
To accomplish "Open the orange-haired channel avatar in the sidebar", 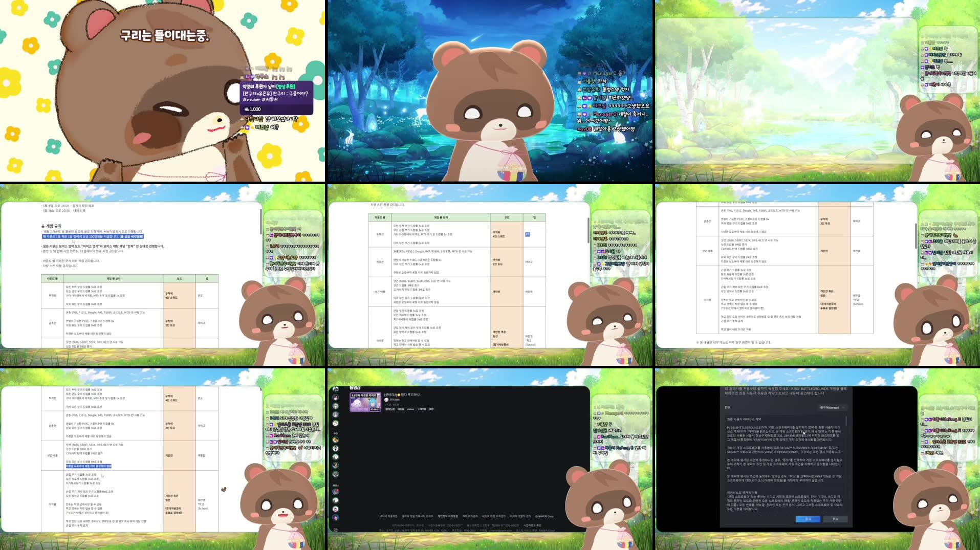I will [x=336, y=440].
